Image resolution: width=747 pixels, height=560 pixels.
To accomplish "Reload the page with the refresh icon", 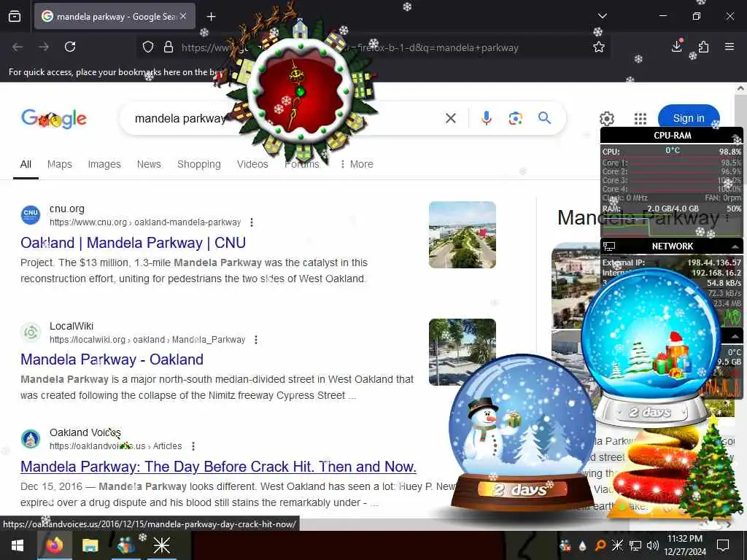I will [x=70, y=47].
